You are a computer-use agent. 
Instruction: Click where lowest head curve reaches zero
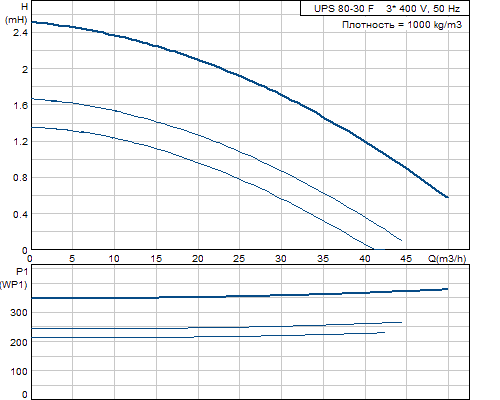click(374, 249)
